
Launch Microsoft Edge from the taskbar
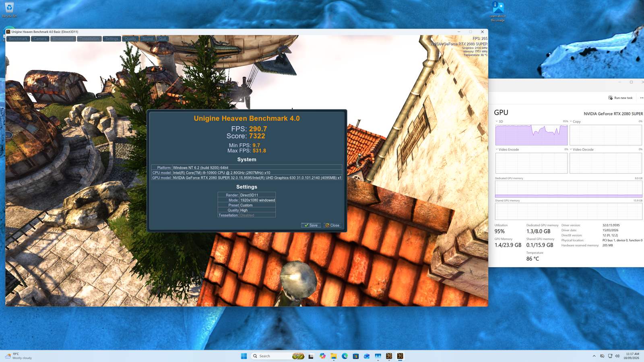pos(345,356)
